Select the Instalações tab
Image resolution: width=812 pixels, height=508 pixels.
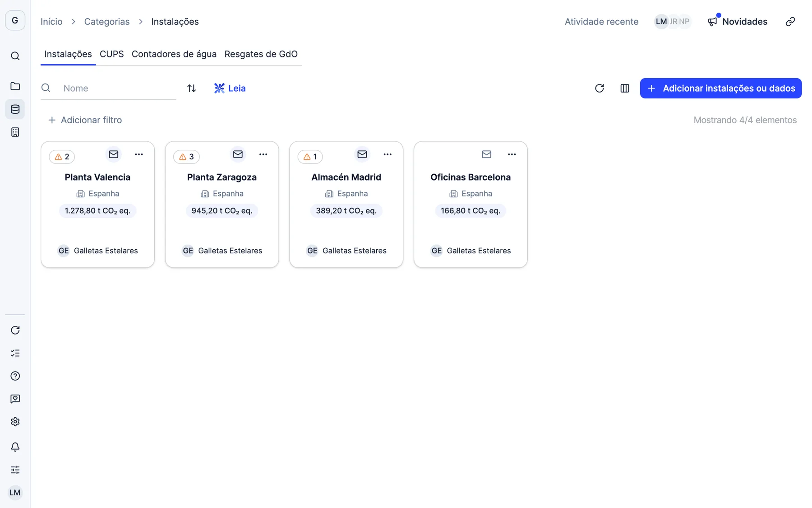pos(68,54)
